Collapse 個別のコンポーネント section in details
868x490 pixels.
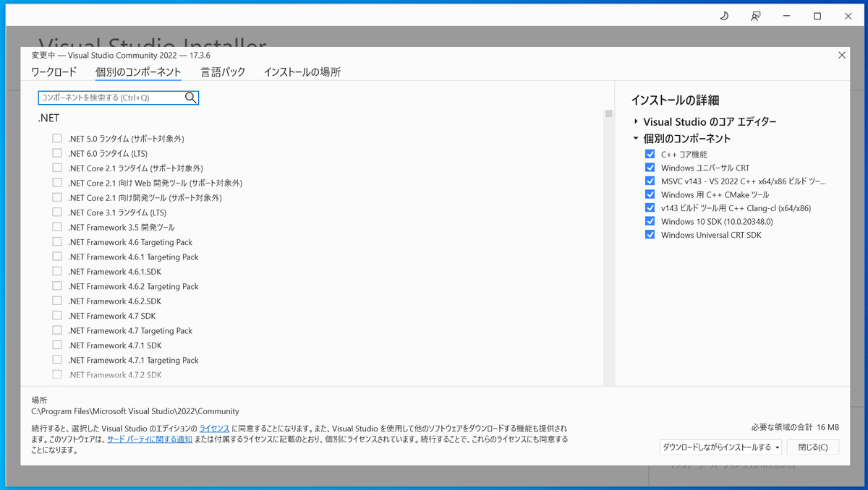[x=636, y=139]
